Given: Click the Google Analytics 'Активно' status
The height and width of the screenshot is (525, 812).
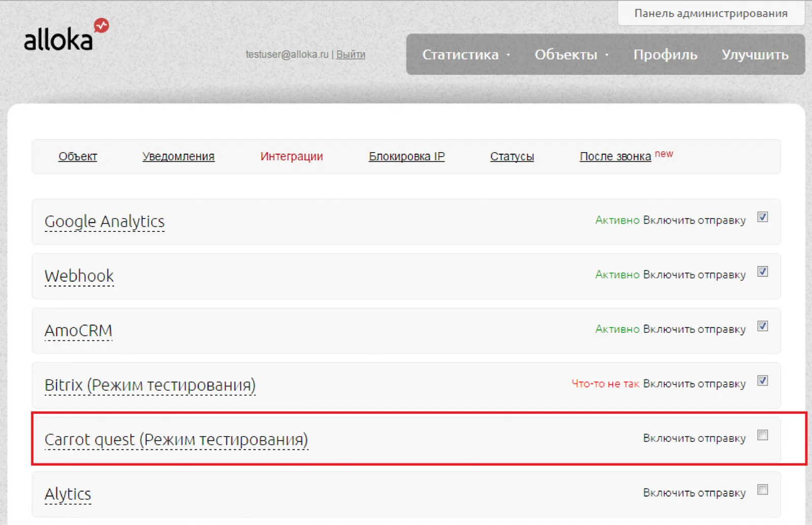Looking at the screenshot, I should (617, 220).
